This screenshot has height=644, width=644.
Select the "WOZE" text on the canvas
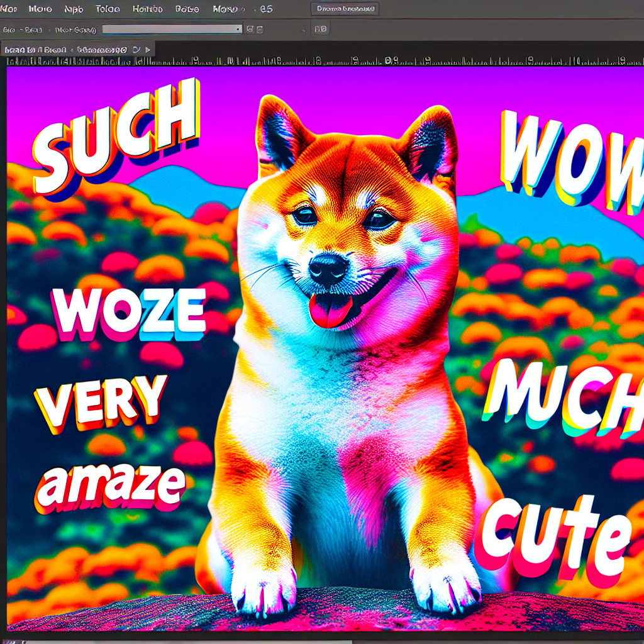click(x=128, y=314)
